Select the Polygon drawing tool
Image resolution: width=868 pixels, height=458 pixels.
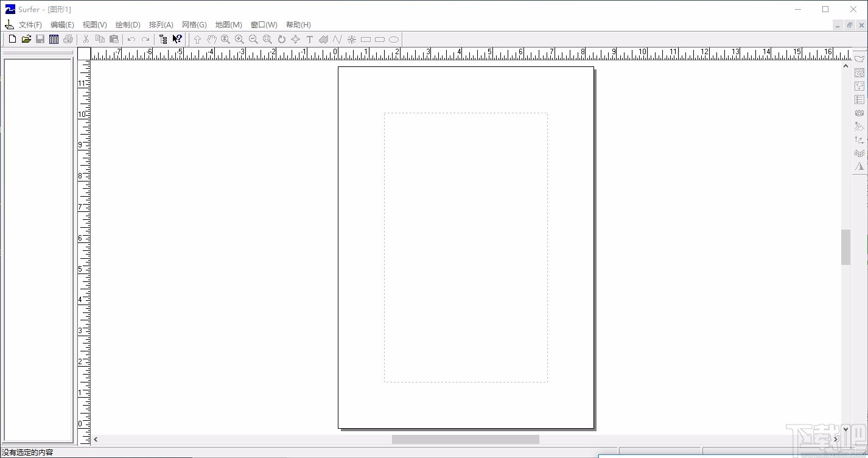(x=323, y=40)
